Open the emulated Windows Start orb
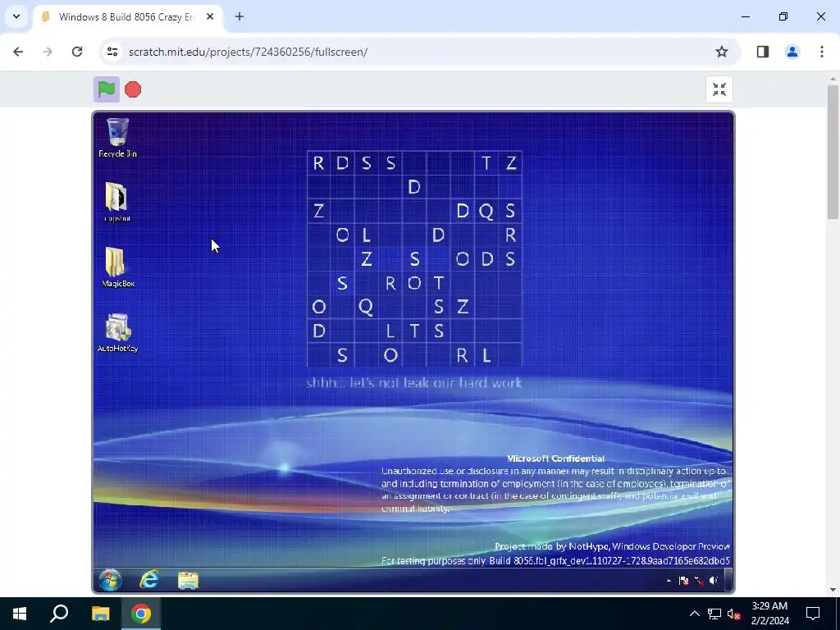840x630 pixels. click(x=111, y=580)
